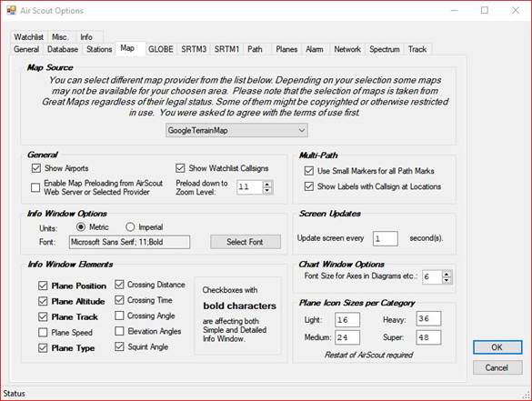Viewport: 532px width, 401px height.
Task: Switch to the General tab
Action: coord(26,49)
